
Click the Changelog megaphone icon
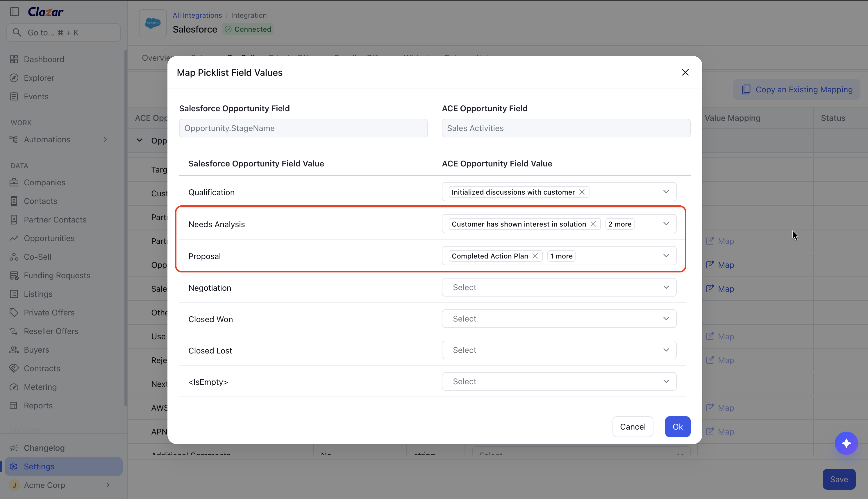[x=14, y=448]
